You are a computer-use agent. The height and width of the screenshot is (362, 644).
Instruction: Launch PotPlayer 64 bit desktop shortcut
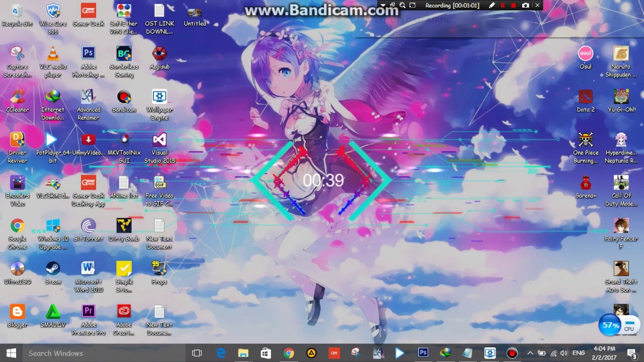(53, 148)
